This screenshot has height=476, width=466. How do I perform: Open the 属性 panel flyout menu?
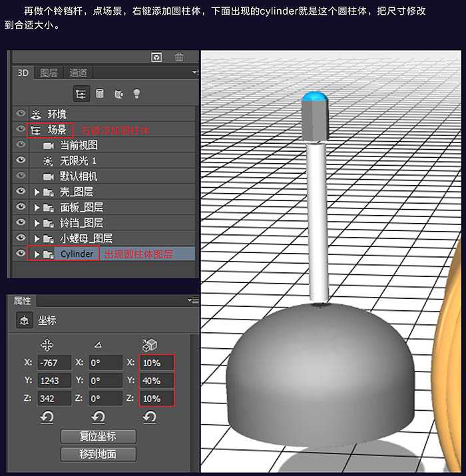point(193,300)
